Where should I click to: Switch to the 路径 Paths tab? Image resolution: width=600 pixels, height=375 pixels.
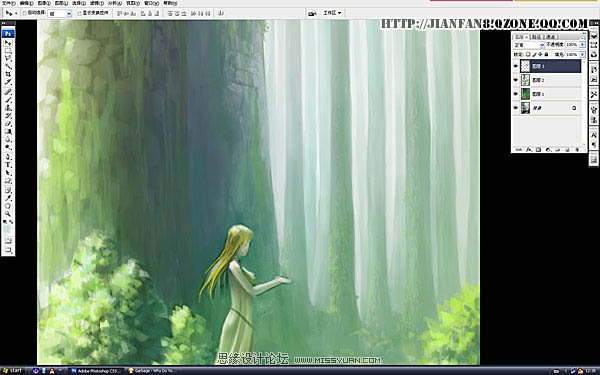[536, 37]
